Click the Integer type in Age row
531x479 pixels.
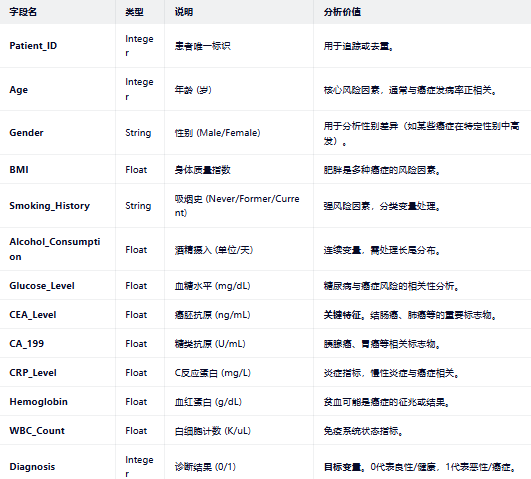[x=139, y=89]
